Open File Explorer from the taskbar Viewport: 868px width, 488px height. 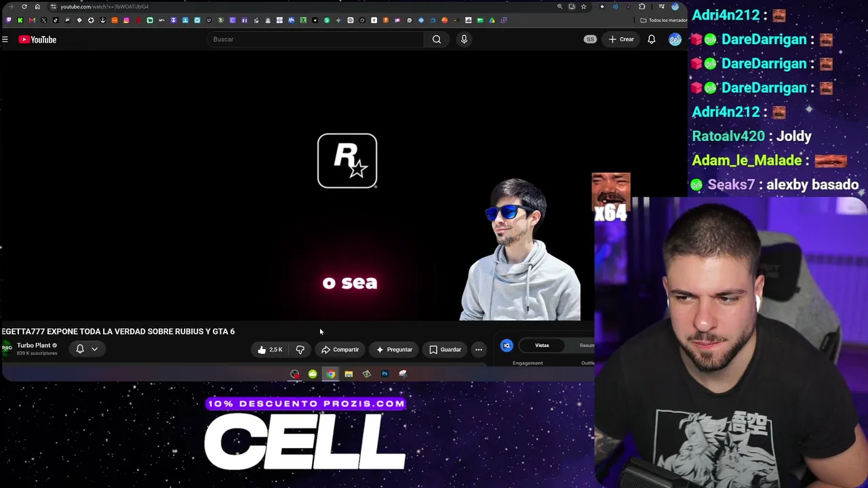pos(349,373)
